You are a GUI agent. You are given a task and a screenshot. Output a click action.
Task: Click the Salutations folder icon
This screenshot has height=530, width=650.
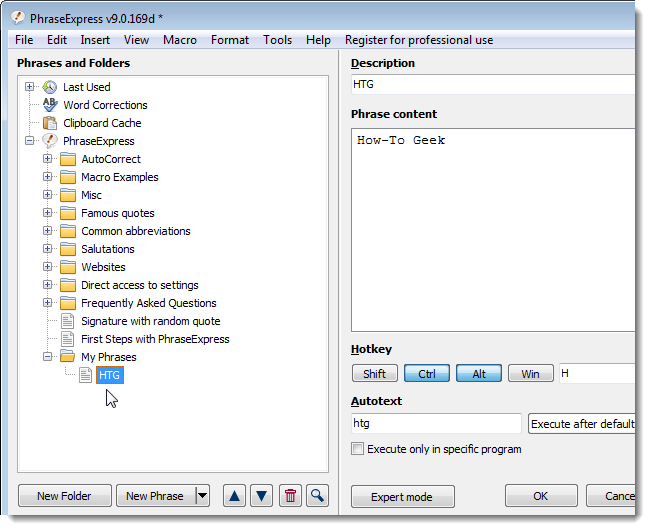point(68,249)
